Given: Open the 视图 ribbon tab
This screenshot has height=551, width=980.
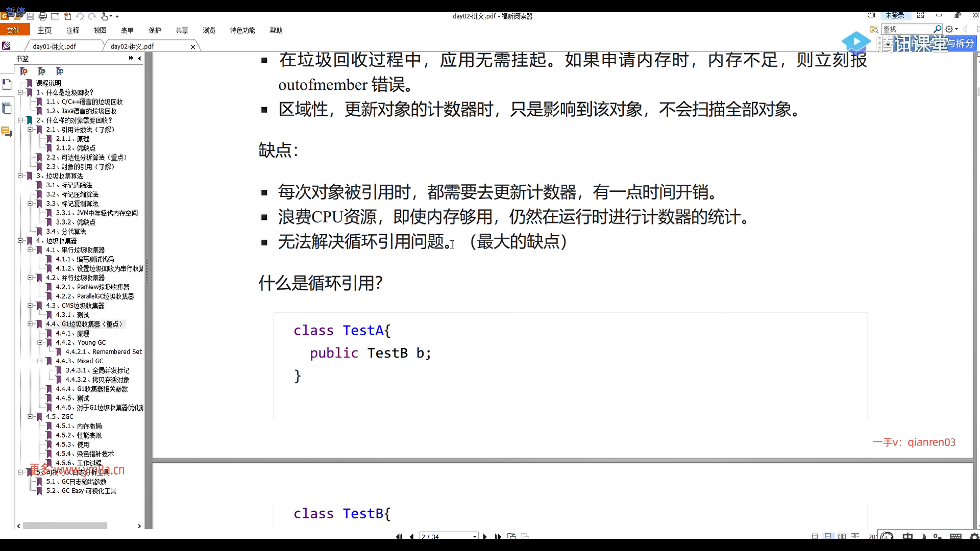Looking at the screenshot, I should click(x=100, y=31).
